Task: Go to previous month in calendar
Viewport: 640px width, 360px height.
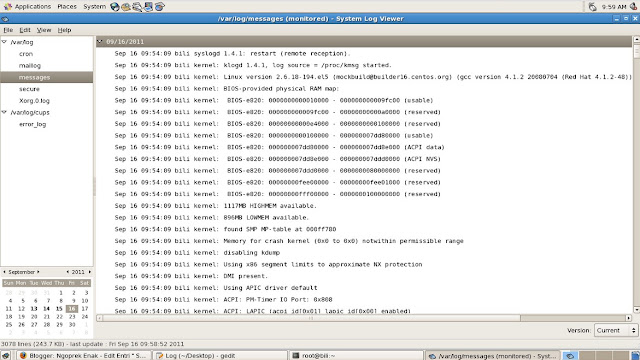Action: point(4,271)
